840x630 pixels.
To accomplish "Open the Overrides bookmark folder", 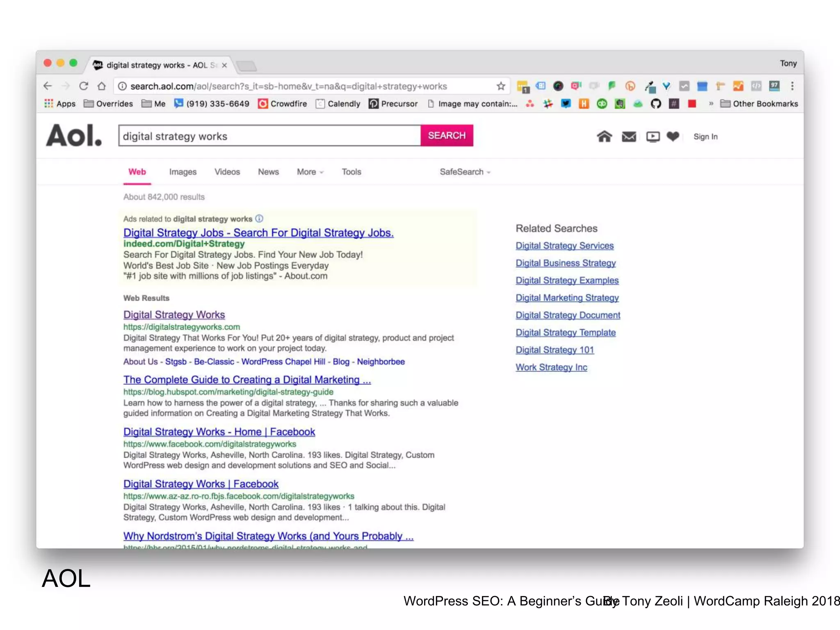I will tap(108, 104).
